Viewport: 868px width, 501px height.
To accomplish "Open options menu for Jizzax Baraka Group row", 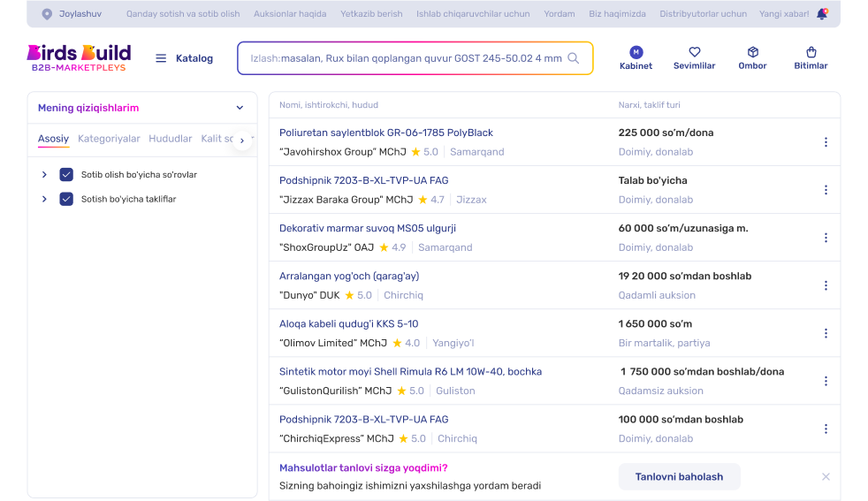I will [x=826, y=190].
